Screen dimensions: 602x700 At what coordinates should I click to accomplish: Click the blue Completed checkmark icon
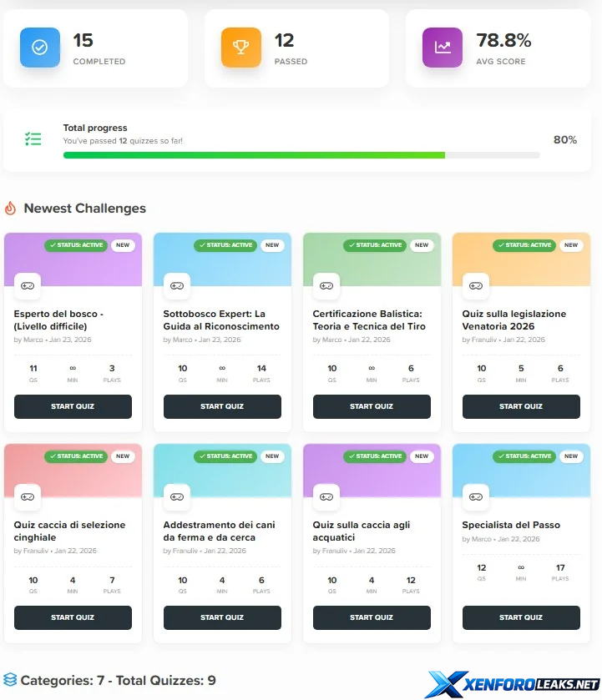pyautogui.click(x=40, y=48)
